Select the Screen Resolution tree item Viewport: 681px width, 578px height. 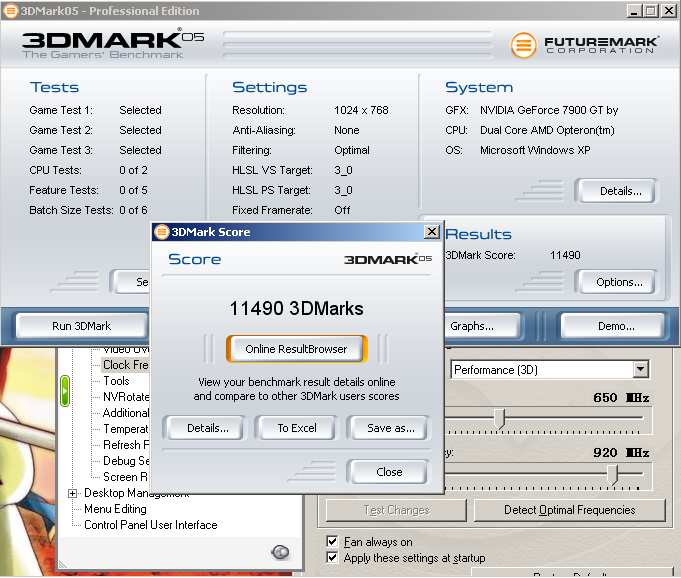tap(126, 477)
